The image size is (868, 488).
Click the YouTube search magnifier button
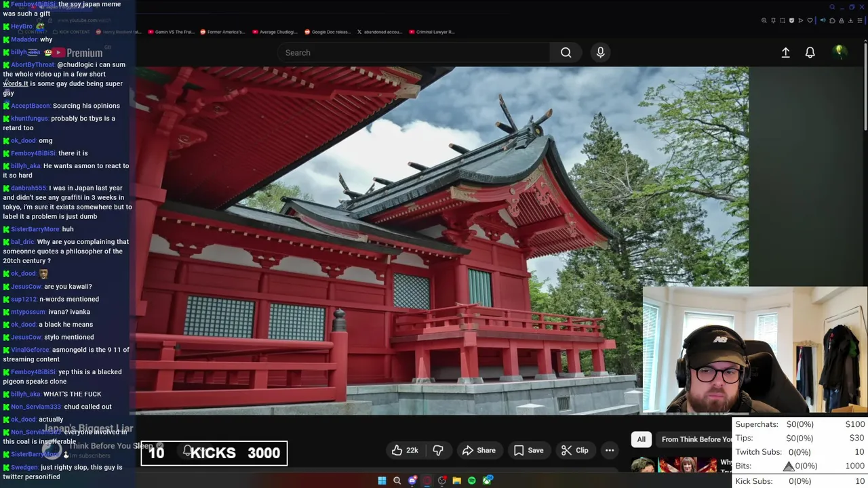coord(566,52)
